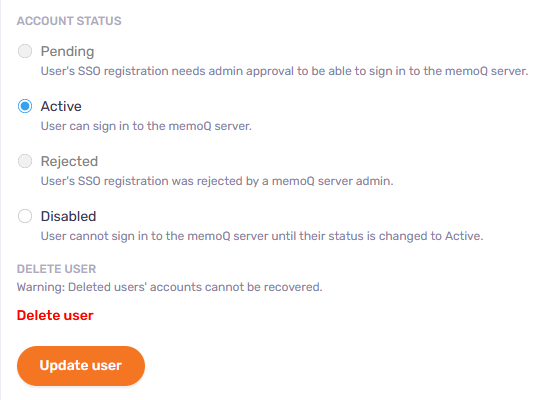Click the 'Active' option label text

pos(61,106)
